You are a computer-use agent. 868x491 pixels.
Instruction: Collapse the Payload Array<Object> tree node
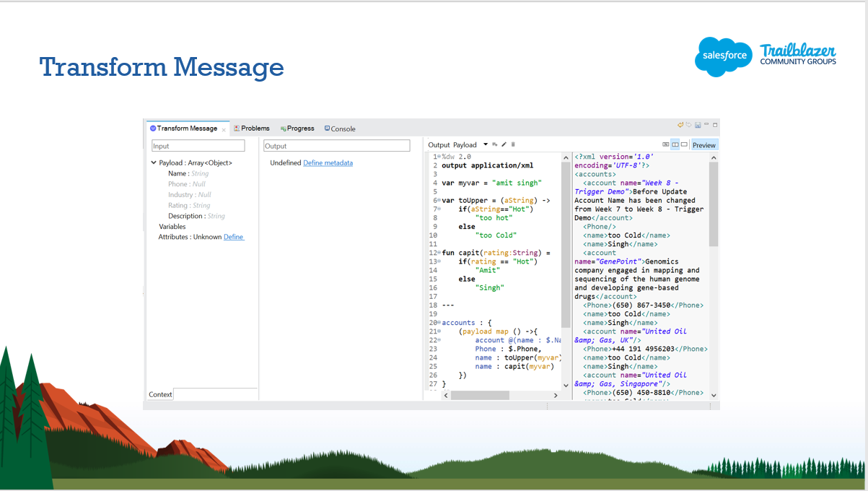[154, 163]
